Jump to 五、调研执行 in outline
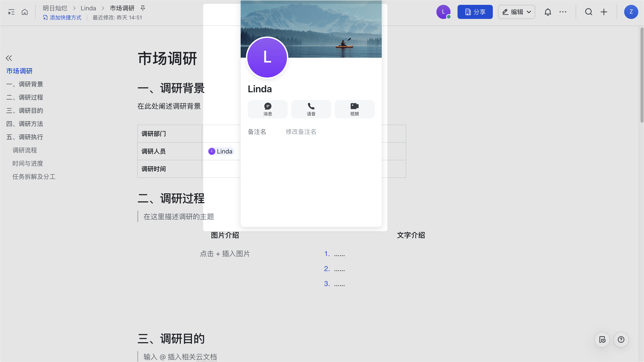The height and width of the screenshot is (362, 644). (x=25, y=137)
